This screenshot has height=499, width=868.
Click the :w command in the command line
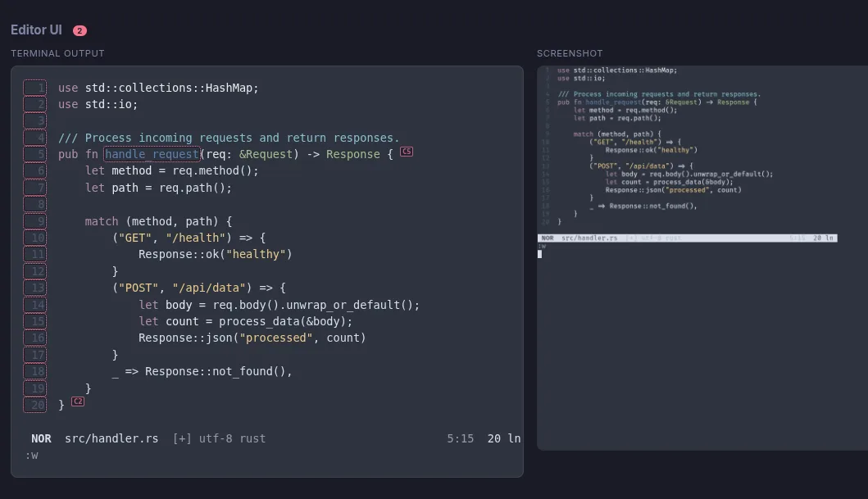click(x=31, y=455)
